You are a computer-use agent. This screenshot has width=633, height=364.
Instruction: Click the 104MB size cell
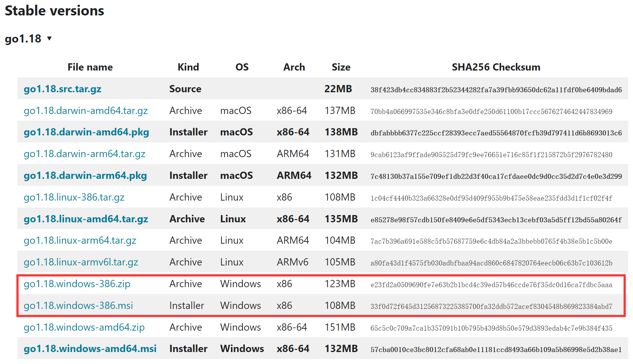340,240
